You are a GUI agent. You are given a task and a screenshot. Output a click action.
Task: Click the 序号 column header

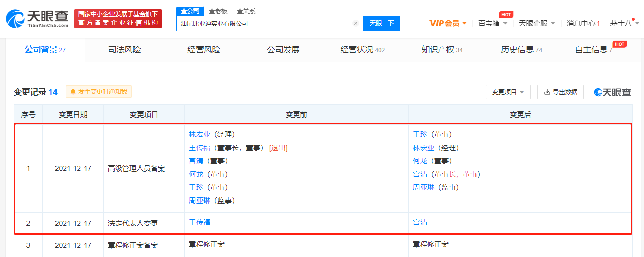point(28,115)
